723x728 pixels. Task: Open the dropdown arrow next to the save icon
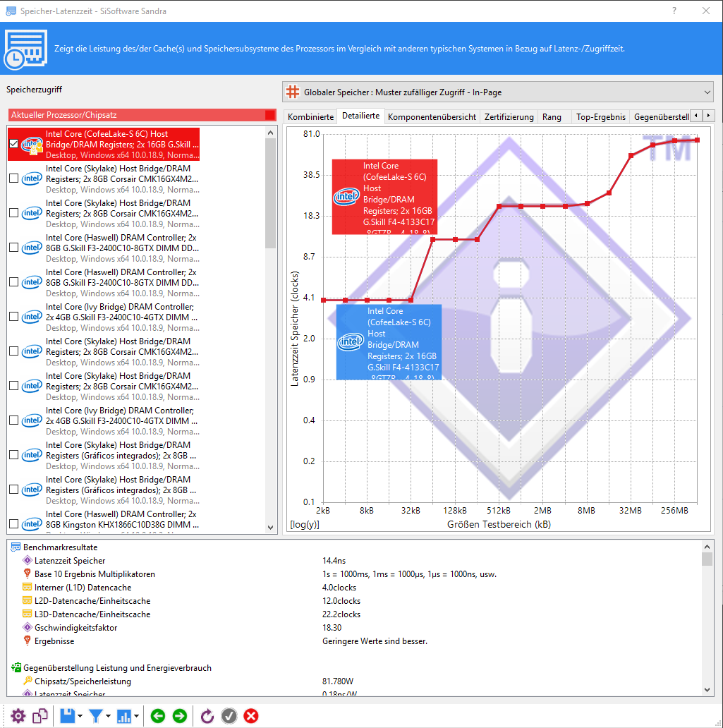pos(80,717)
